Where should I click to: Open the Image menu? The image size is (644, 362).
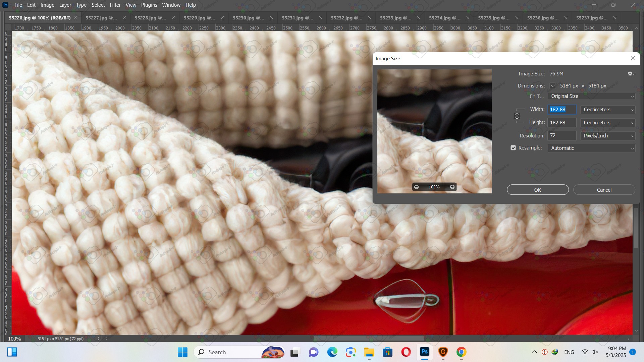point(47,5)
